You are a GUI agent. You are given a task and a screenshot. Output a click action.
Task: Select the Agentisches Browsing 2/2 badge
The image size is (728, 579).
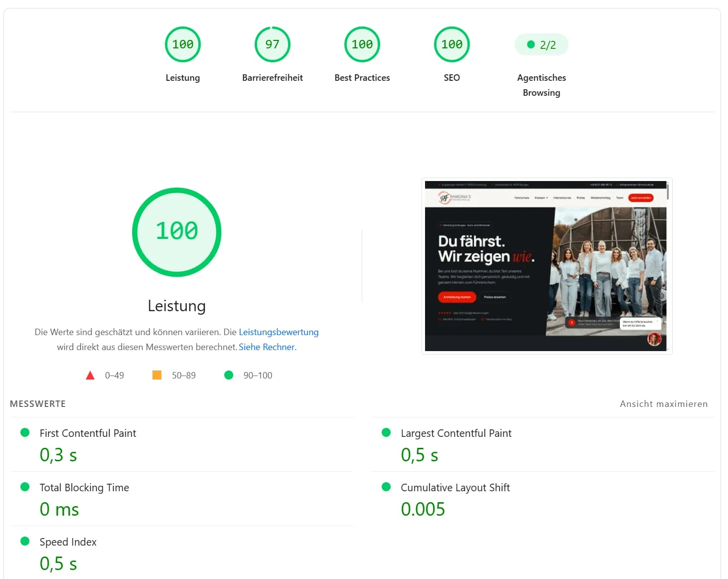point(542,45)
